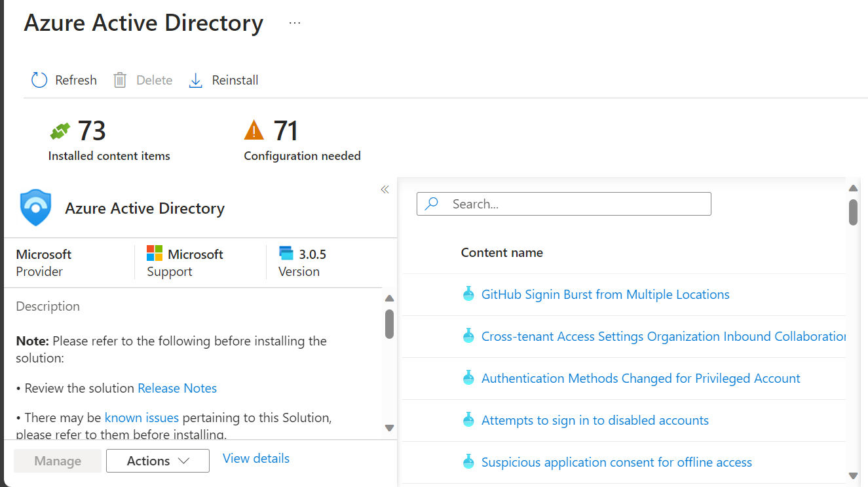
Task: Click the Reinstall download arrow icon
Action: (195, 80)
